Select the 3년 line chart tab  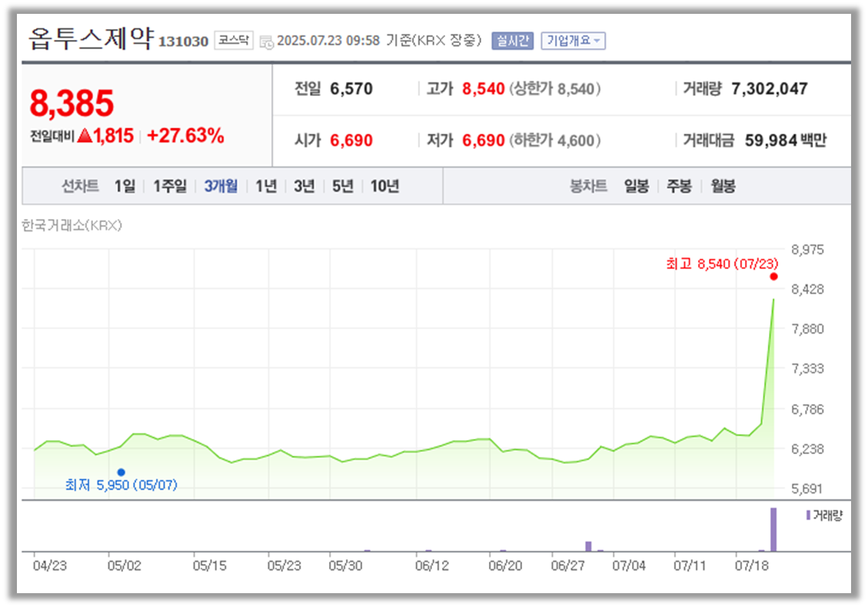click(x=304, y=186)
